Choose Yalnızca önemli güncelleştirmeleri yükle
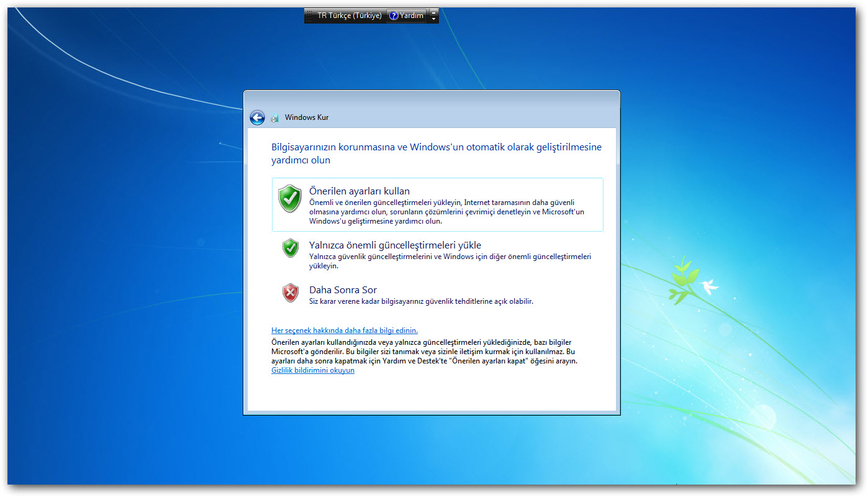Image resolution: width=868 pixels, height=497 pixels. 395,245
